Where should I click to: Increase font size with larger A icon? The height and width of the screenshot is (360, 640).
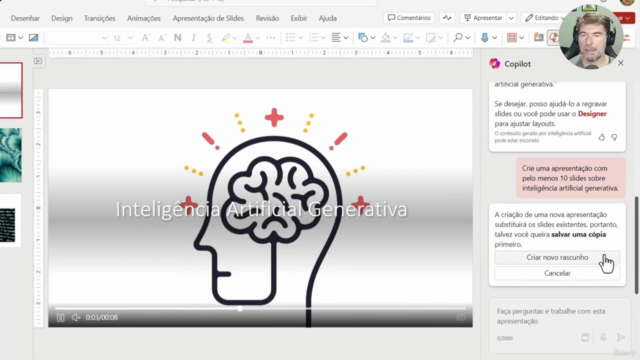[145, 38]
